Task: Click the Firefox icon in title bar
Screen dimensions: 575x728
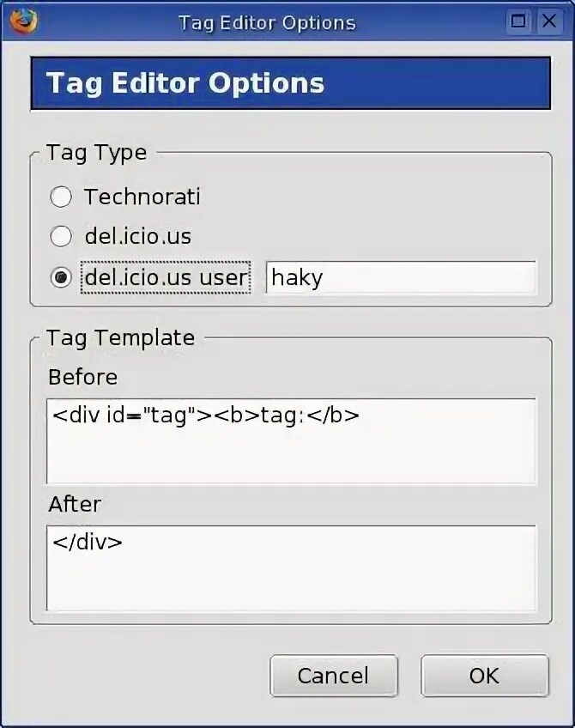Action: click(23, 21)
